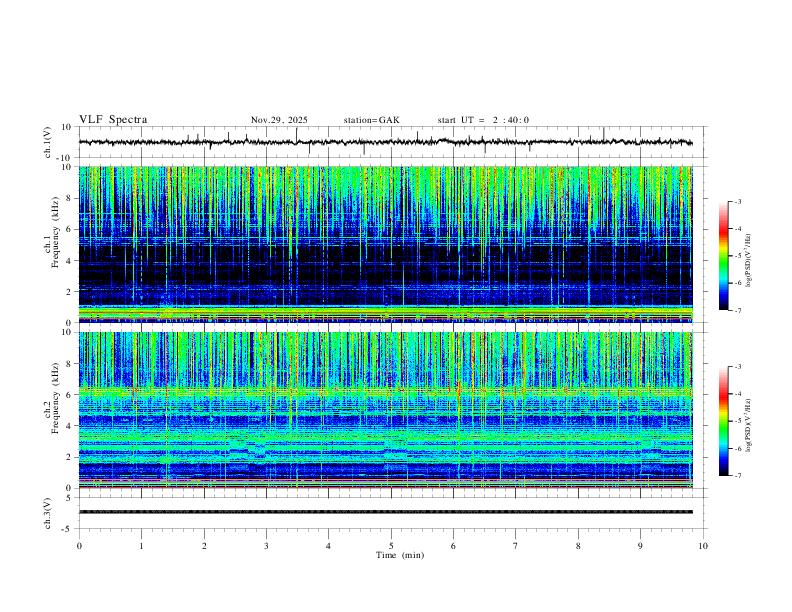Click the "8" kHz tick on the ch.1 frequency axis
This screenshot has height=612, width=792.
[70, 198]
